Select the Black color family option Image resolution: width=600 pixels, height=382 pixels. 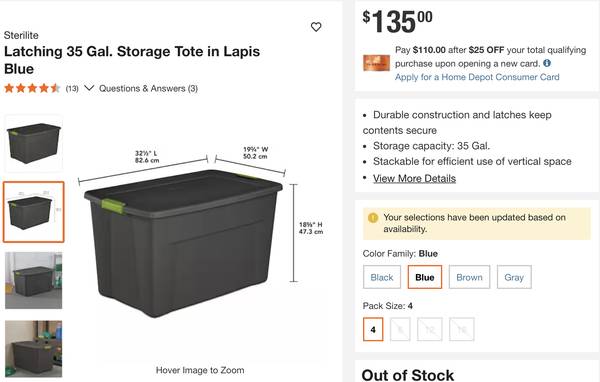coord(382,277)
